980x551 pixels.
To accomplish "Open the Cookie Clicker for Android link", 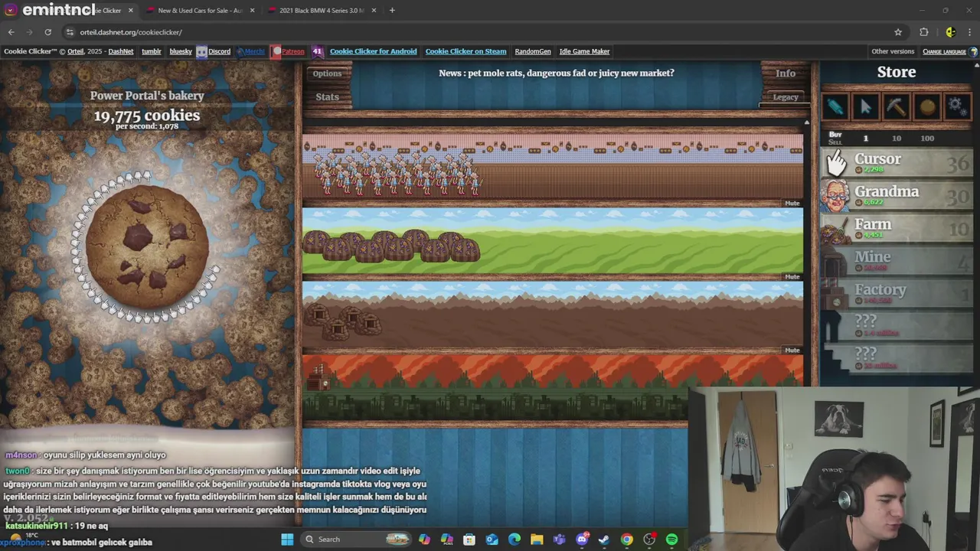I will 373,51.
